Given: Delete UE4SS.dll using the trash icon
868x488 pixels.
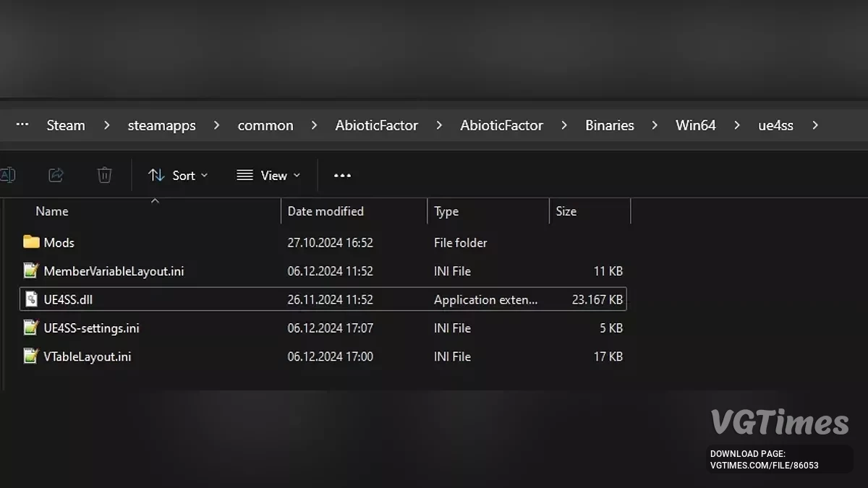Looking at the screenshot, I should pos(104,175).
